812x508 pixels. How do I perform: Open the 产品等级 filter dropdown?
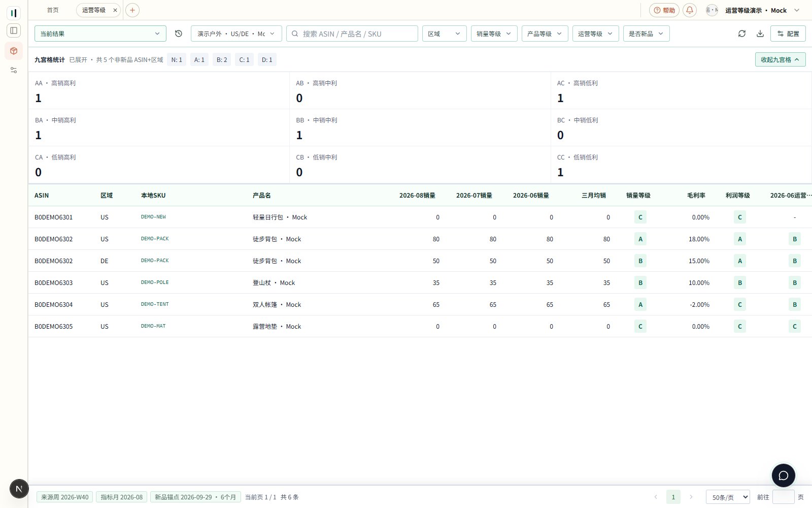click(545, 34)
